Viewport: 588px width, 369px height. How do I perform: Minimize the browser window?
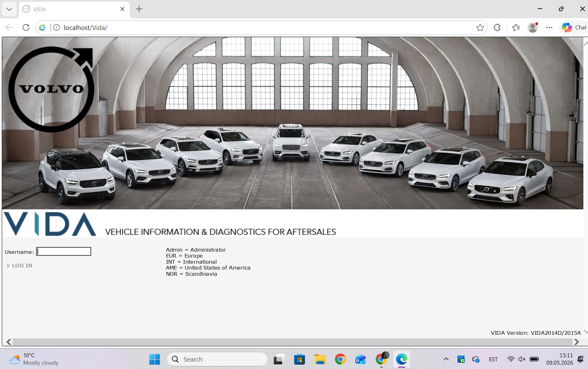[540, 9]
